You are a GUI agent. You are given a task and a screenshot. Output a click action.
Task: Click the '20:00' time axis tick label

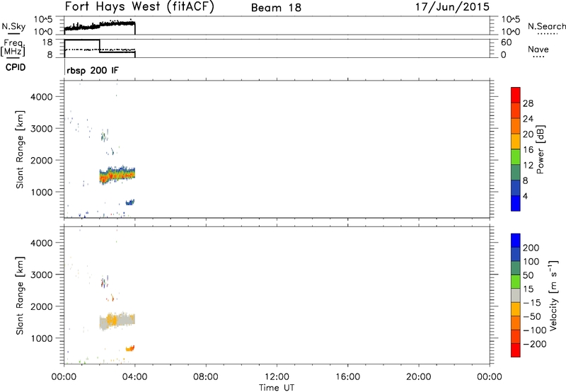[419, 377]
